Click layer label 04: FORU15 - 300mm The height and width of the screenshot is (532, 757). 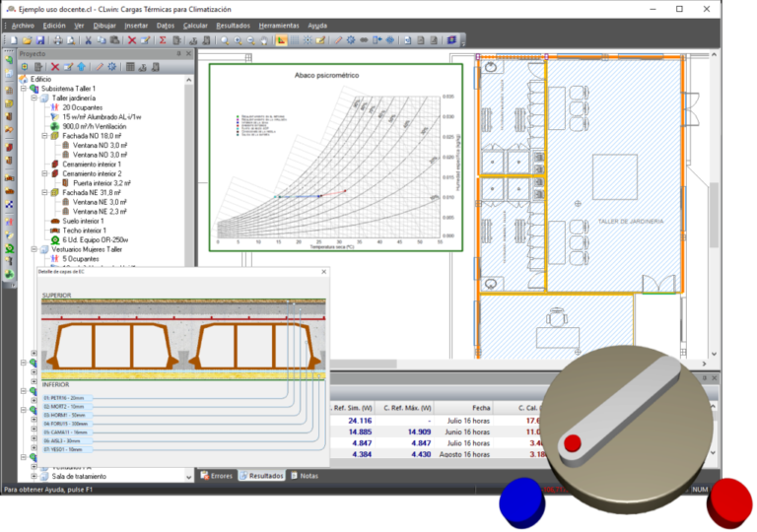[67, 424]
